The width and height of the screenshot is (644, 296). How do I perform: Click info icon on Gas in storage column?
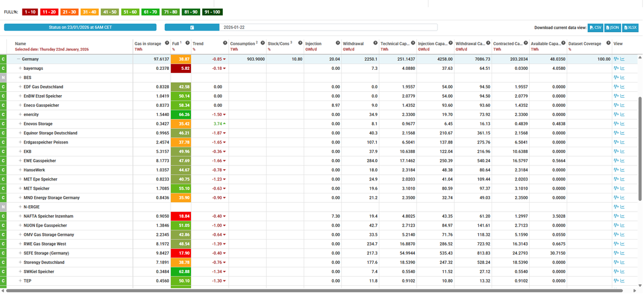167,44
